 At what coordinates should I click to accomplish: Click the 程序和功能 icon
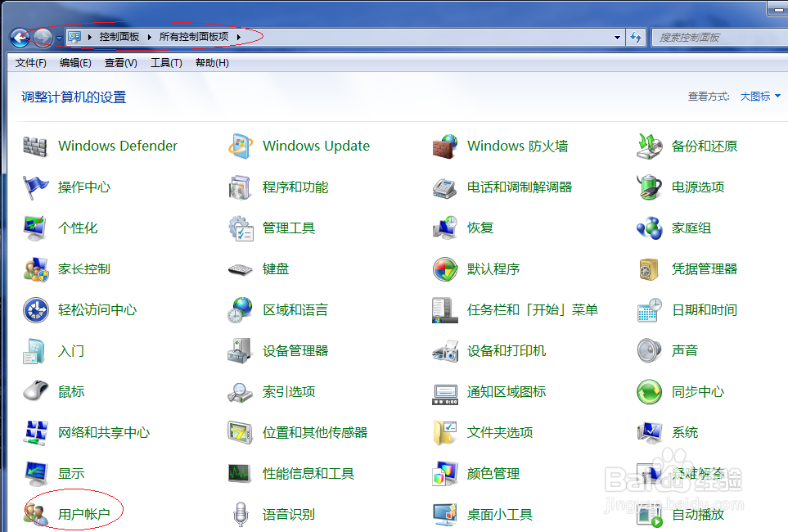(x=240, y=187)
